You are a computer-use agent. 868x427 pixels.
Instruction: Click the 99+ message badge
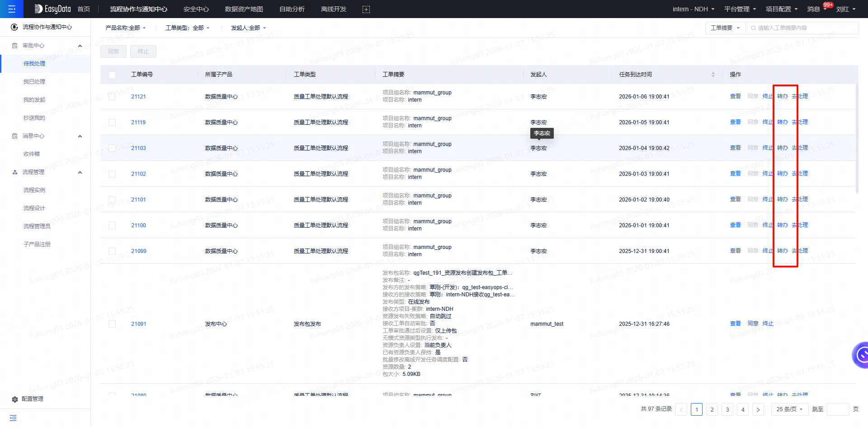point(828,5)
